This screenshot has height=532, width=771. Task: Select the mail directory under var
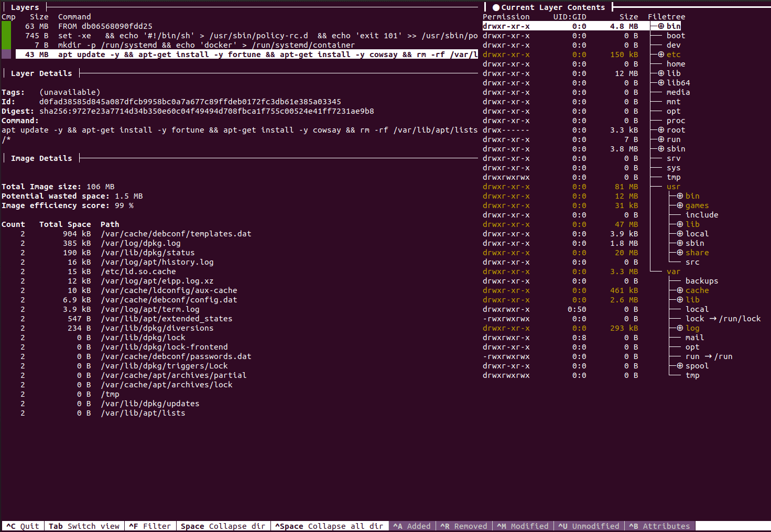point(694,338)
